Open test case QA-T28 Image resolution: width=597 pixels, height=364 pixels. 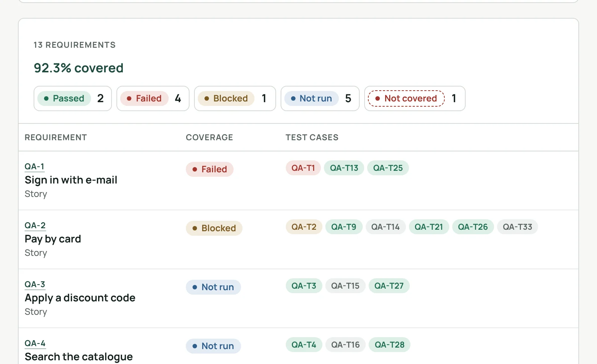coord(390,345)
